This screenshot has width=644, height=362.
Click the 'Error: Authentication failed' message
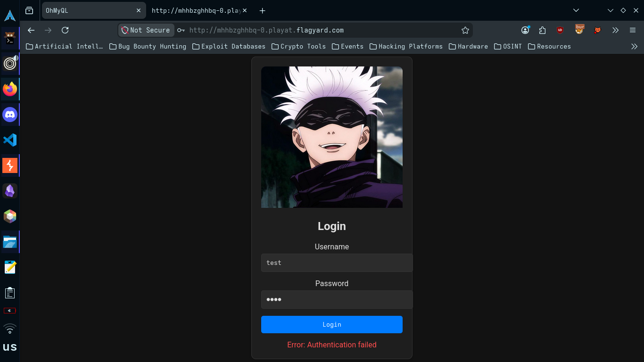point(332,345)
